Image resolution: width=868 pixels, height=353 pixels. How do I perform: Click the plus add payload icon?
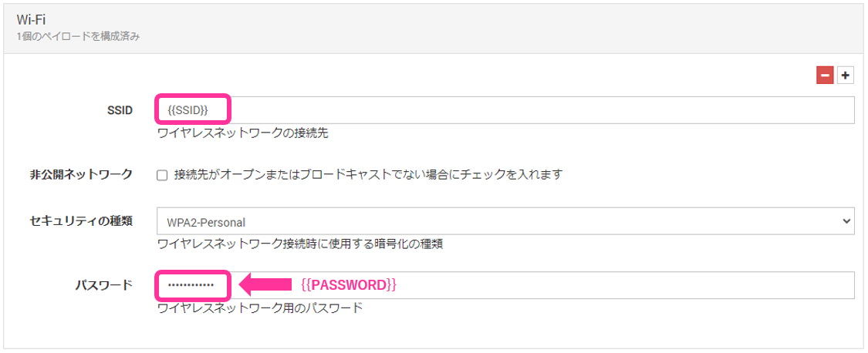(846, 76)
